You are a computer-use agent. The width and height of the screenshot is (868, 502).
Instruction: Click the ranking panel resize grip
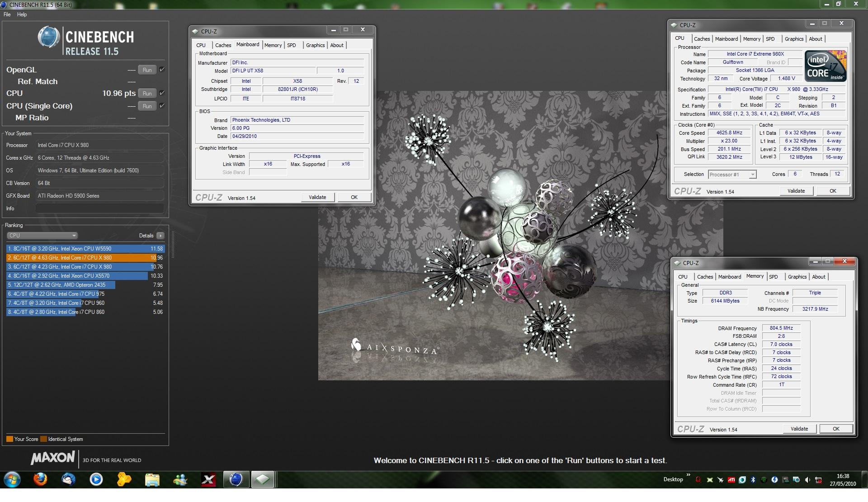tap(172, 244)
